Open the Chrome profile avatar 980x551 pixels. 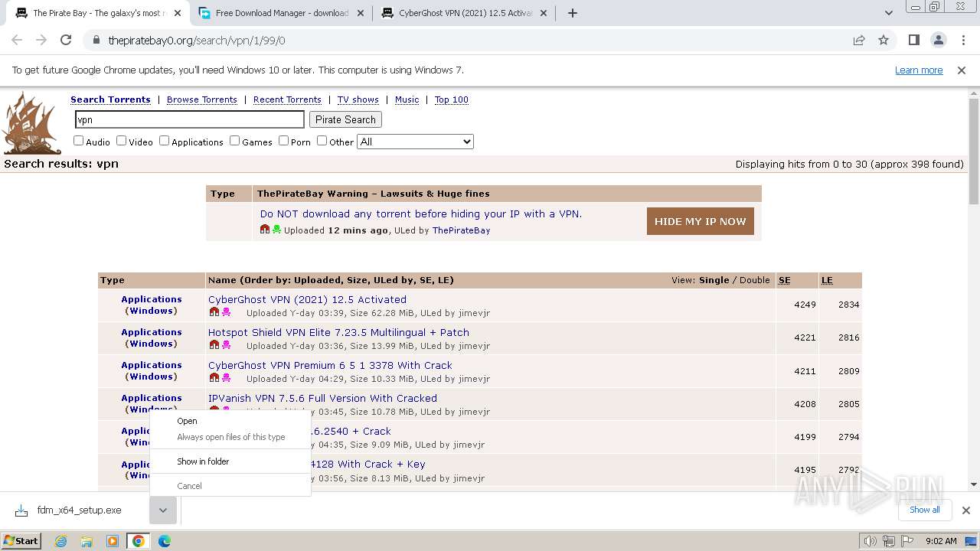938,40
